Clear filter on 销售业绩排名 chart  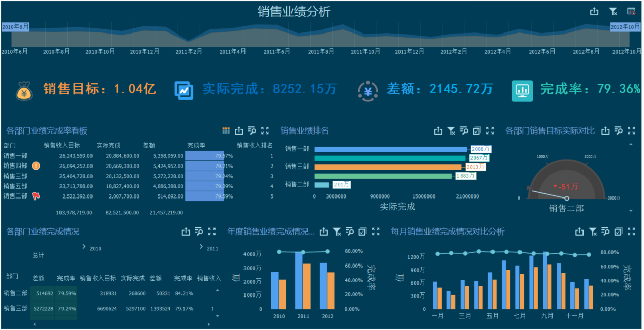tap(451, 130)
